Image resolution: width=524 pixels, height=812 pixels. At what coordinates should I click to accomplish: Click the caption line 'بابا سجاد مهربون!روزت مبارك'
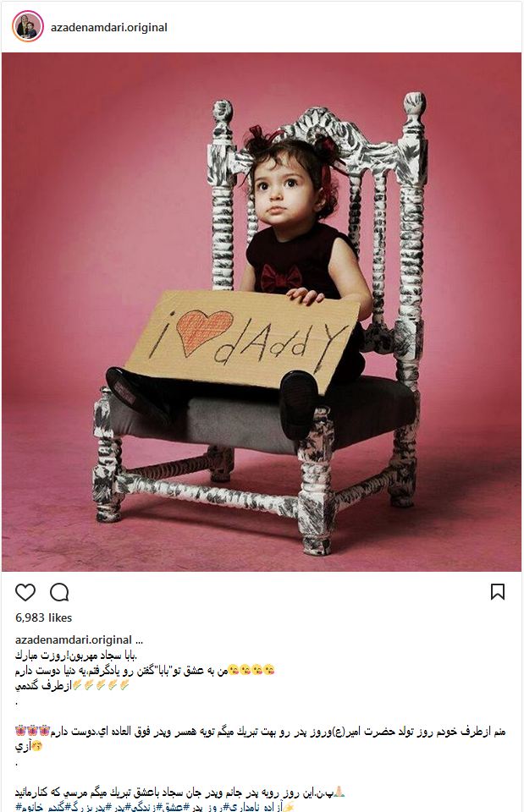point(75,656)
